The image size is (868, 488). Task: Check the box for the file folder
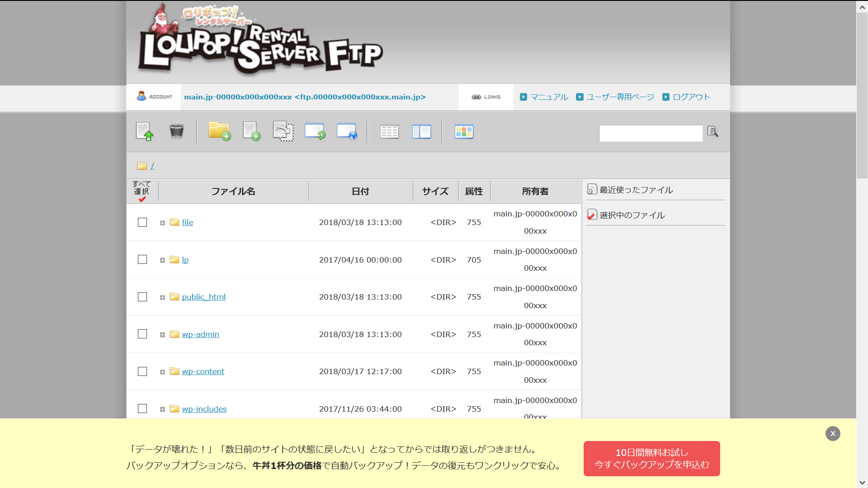pos(142,222)
